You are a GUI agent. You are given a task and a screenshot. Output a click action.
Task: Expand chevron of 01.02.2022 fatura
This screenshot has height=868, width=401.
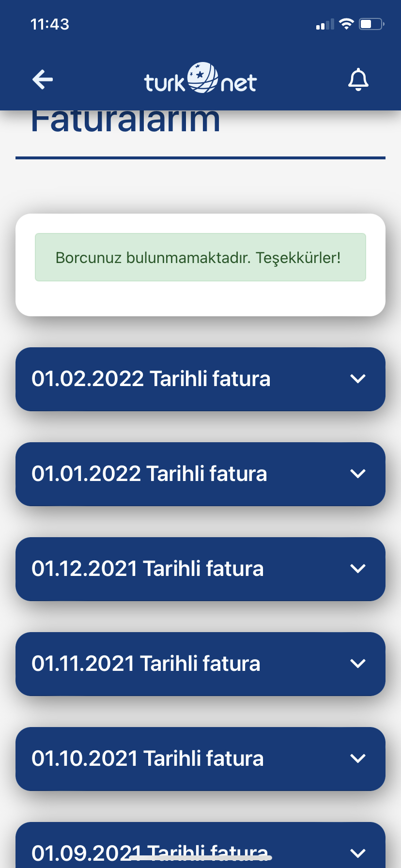pos(358,379)
